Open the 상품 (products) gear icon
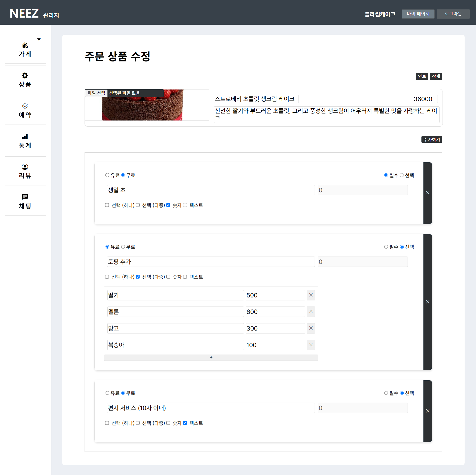 tap(25, 75)
